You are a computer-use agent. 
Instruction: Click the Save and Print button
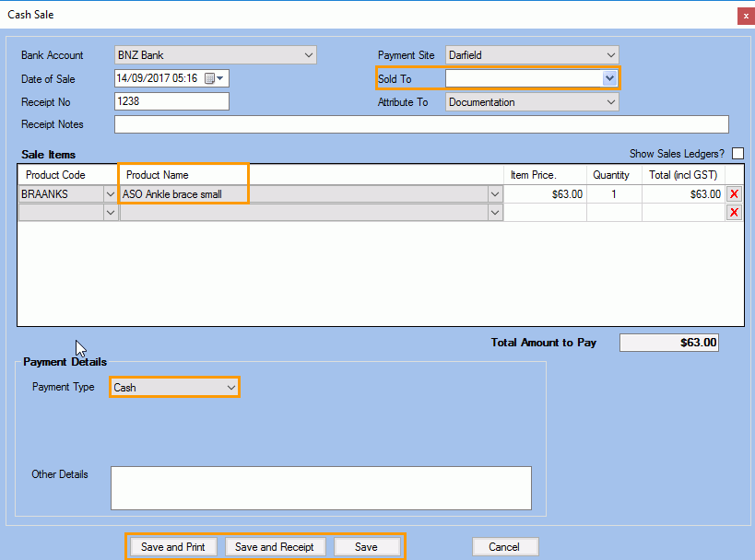tap(173, 547)
